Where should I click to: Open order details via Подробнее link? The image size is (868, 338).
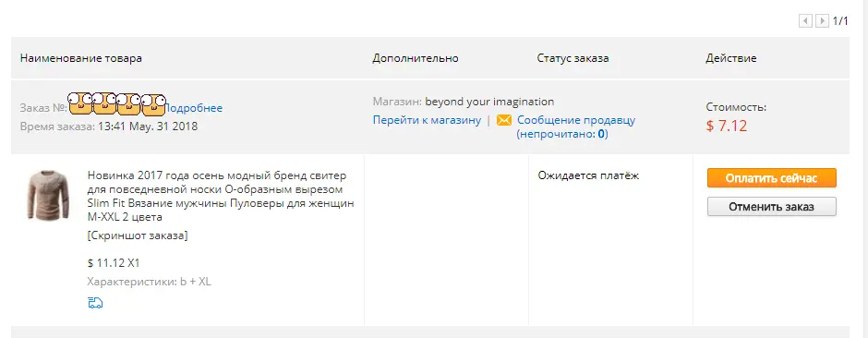[194, 108]
